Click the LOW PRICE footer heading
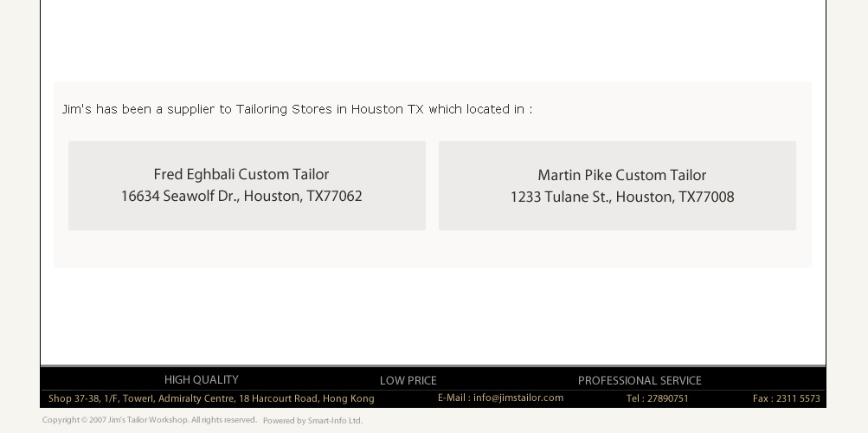Viewport: 868px width, 433px height. (408, 381)
